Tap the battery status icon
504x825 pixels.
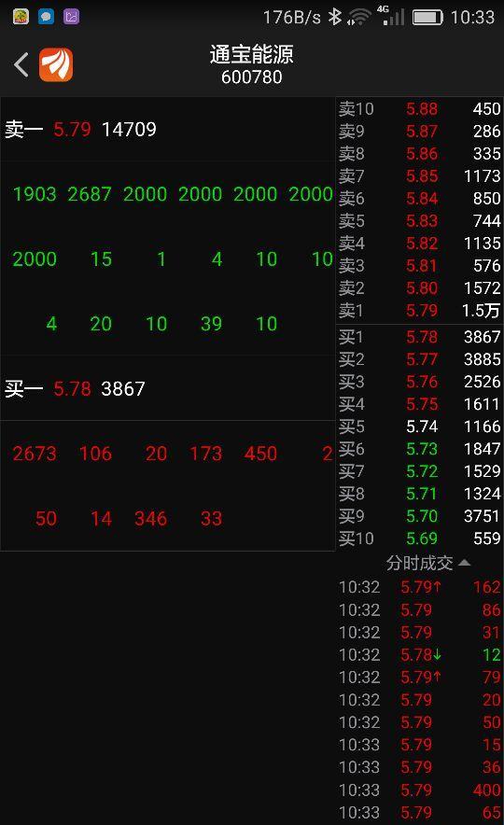[x=427, y=18]
